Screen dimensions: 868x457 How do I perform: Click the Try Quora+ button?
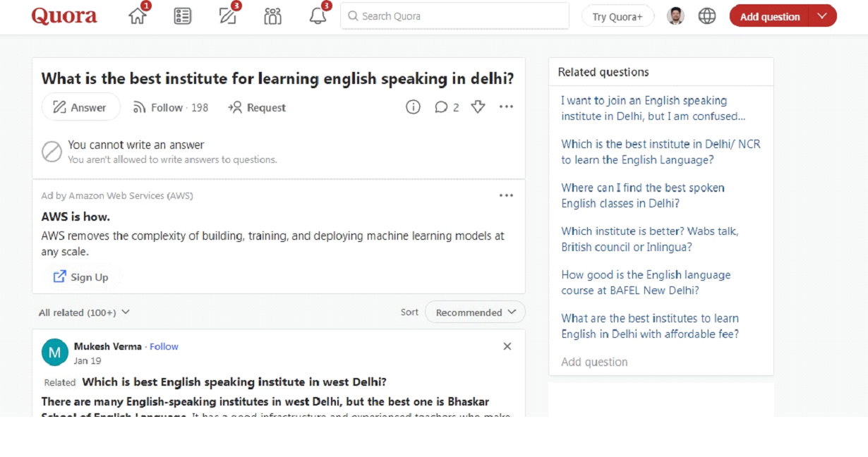pyautogui.click(x=617, y=16)
